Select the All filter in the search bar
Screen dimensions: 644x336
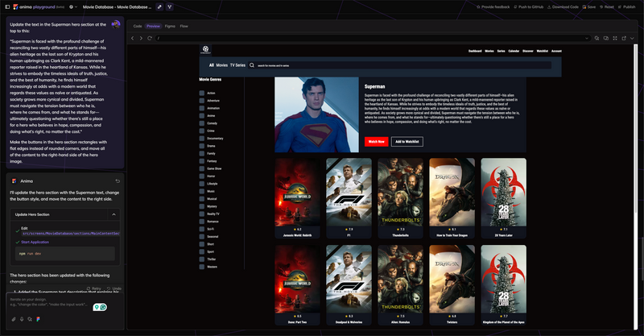[212, 65]
